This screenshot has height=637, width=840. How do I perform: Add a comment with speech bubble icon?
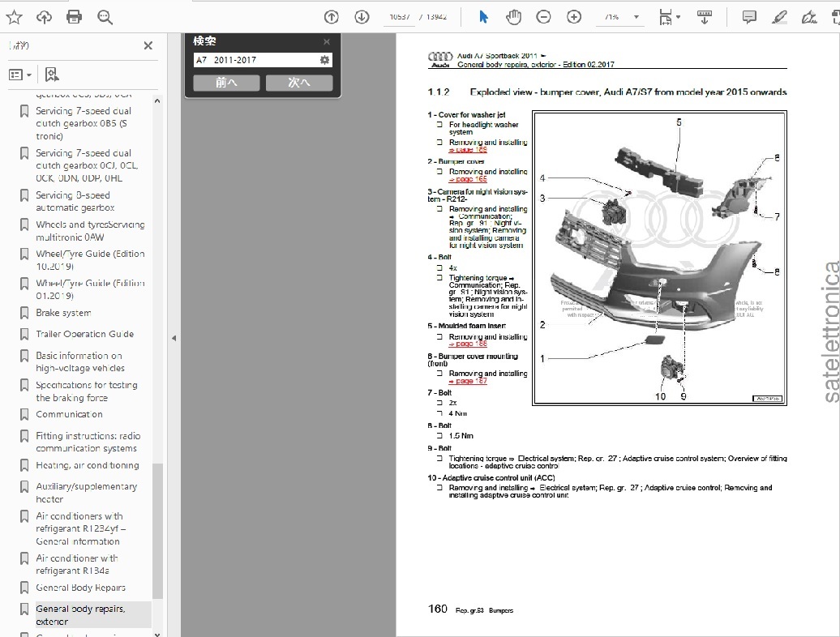[x=749, y=17]
